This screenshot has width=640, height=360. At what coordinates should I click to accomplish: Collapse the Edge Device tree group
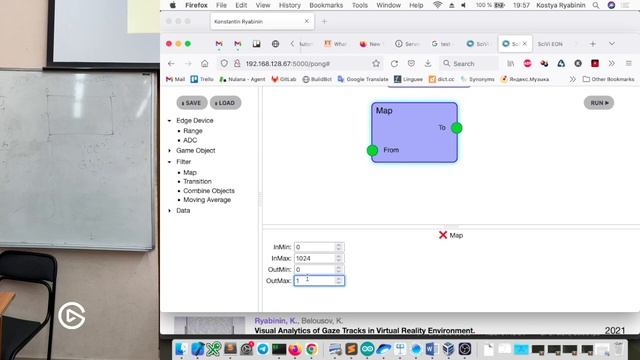click(170, 121)
